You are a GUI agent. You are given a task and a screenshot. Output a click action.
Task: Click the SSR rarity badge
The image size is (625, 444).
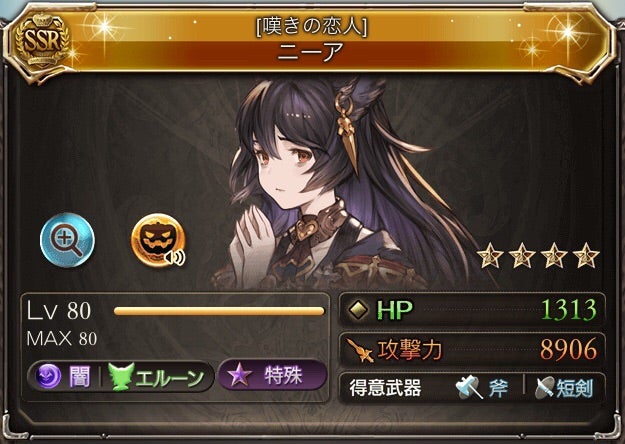tap(41, 40)
